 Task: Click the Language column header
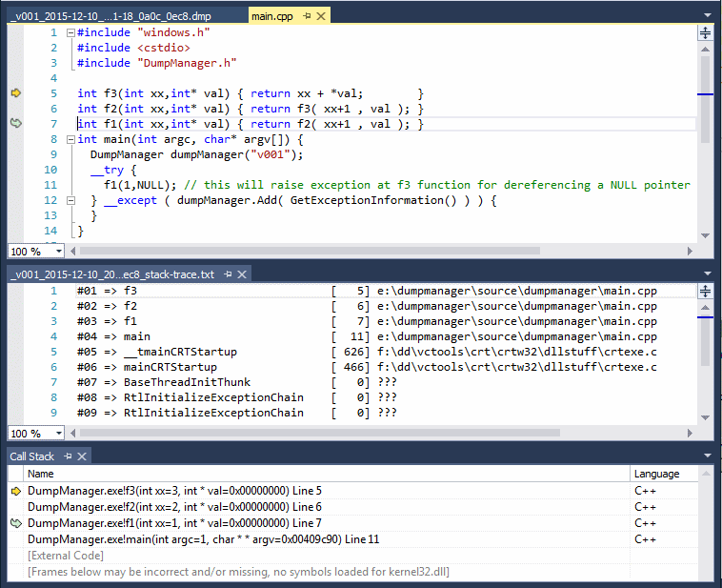[657, 474]
